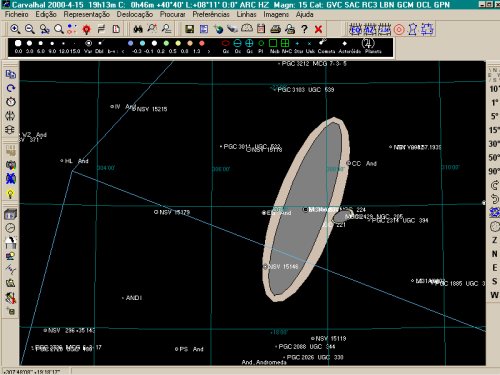Screen dimensions: 500x375
Task: Click the printer icon in toolbar
Action: 275,29
